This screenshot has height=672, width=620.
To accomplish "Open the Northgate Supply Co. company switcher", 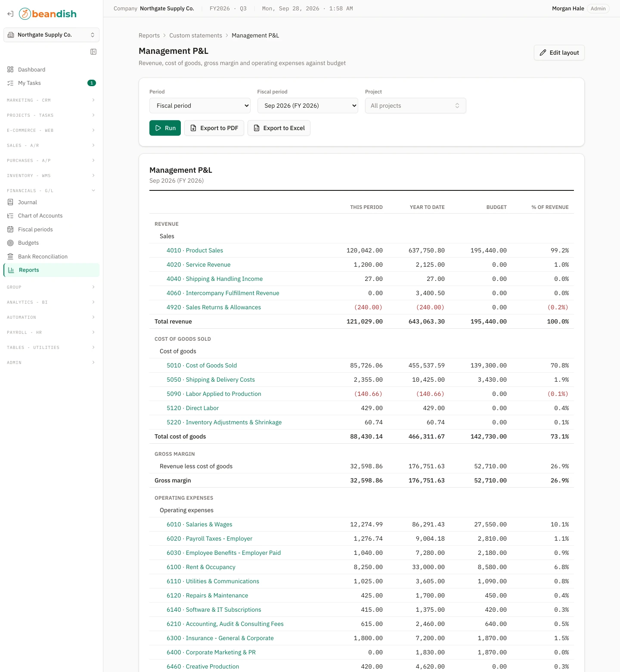I will pyautogui.click(x=51, y=35).
